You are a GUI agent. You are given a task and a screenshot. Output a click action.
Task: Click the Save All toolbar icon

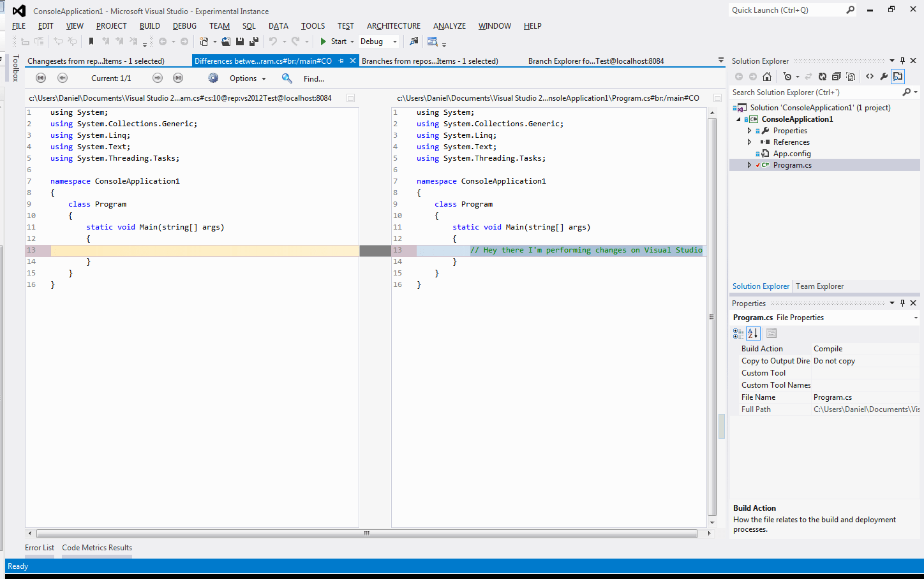point(253,41)
